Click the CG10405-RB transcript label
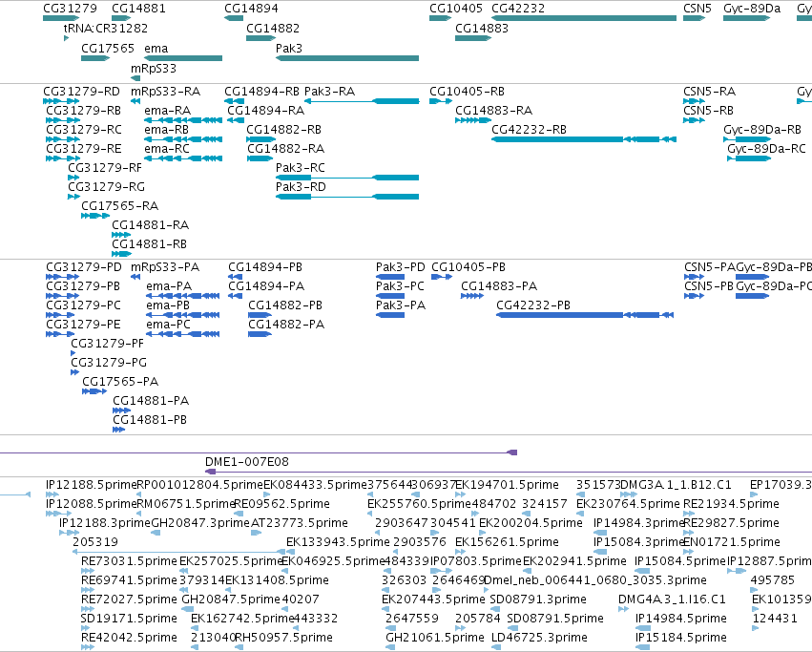This screenshot has height=652, width=812. (x=467, y=92)
